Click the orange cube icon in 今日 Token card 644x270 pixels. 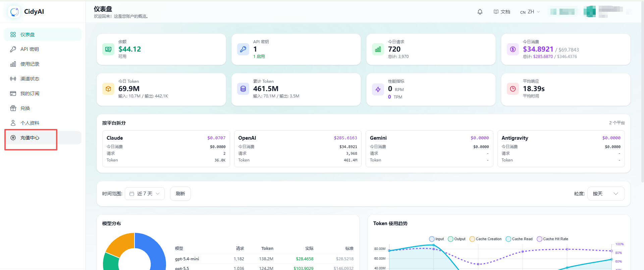[x=108, y=89]
